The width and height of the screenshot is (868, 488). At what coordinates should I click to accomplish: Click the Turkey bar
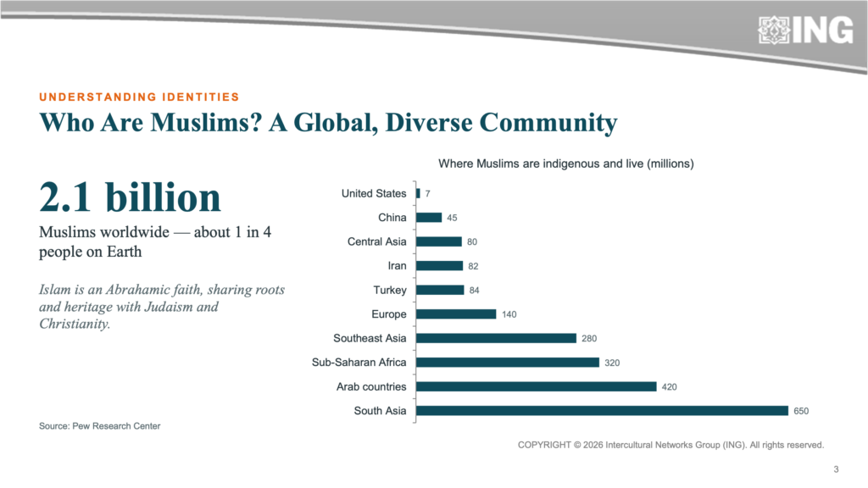pyautogui.click(x=440, y=290)
